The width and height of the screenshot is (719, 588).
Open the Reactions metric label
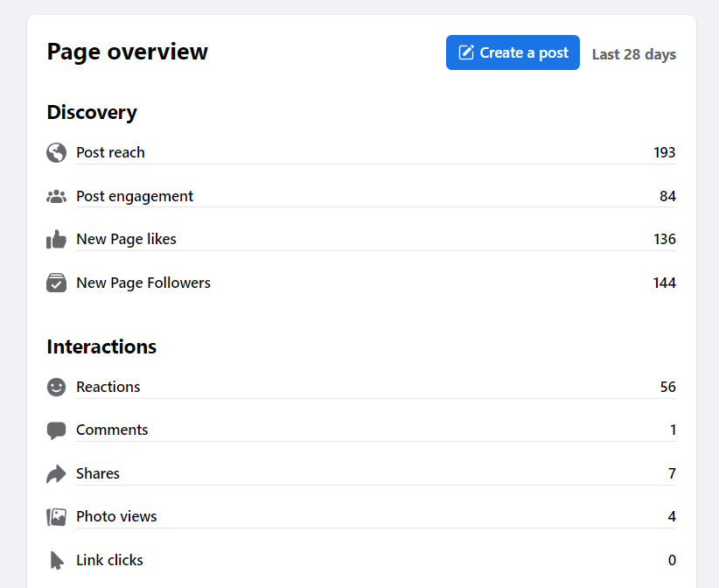point(108,387)
